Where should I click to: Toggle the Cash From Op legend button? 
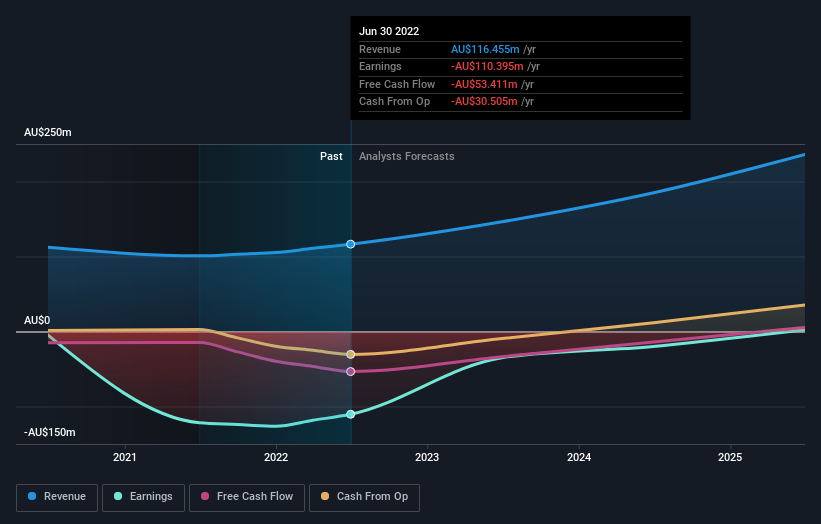pos(364,497)
